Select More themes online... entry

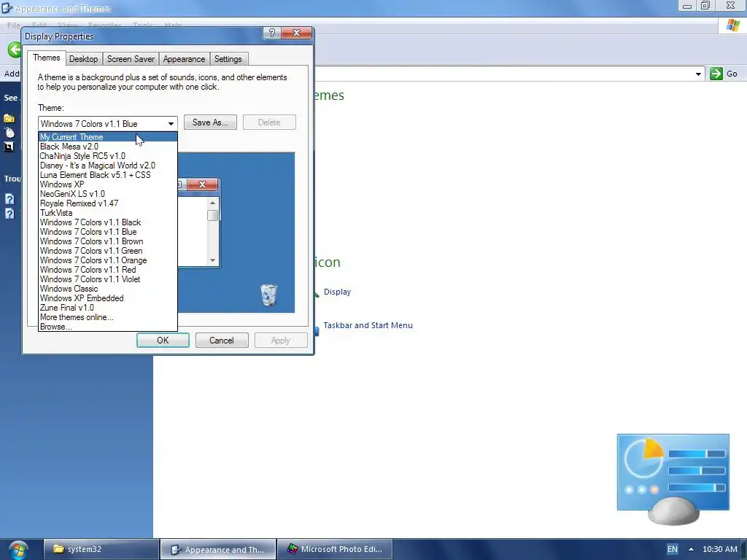(x=108, y=317)
